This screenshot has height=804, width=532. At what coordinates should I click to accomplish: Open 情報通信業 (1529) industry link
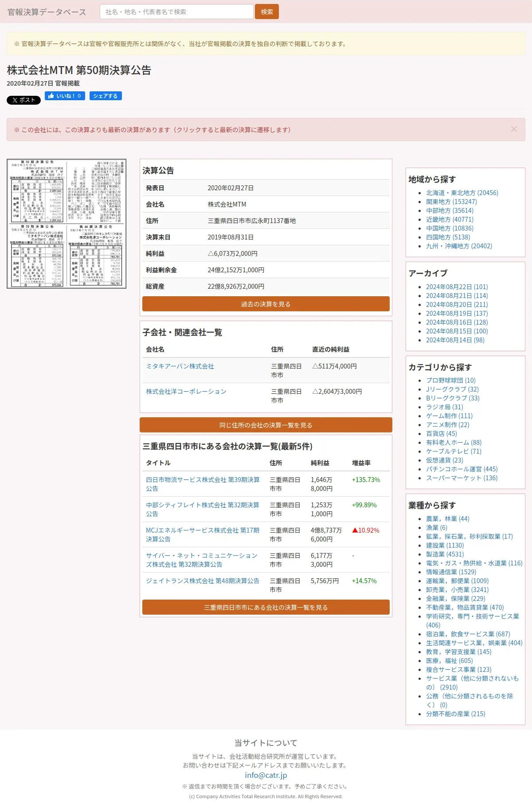(x=451, y=572)
